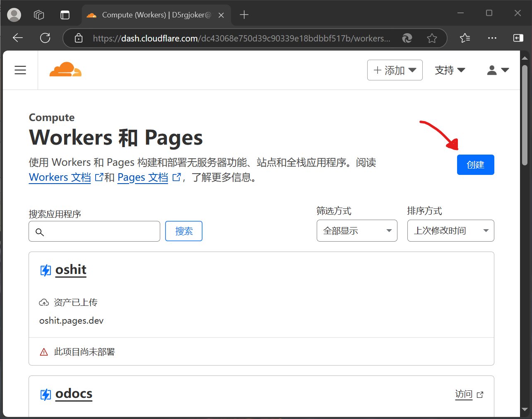The width and height of the screenshot is (532, 419).
Task: Open the Workers 文档 link
Action: point(60,177)
